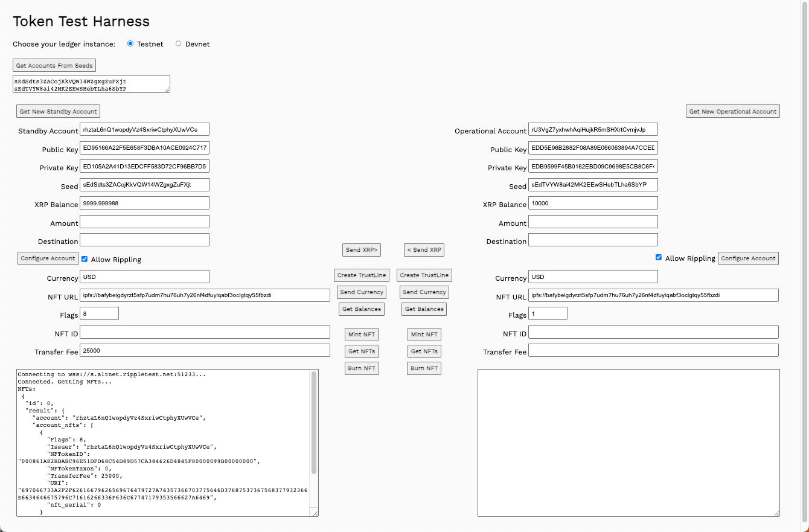Click the < Send XRP button
Viewport: 809px width, 532px height.
424,250
